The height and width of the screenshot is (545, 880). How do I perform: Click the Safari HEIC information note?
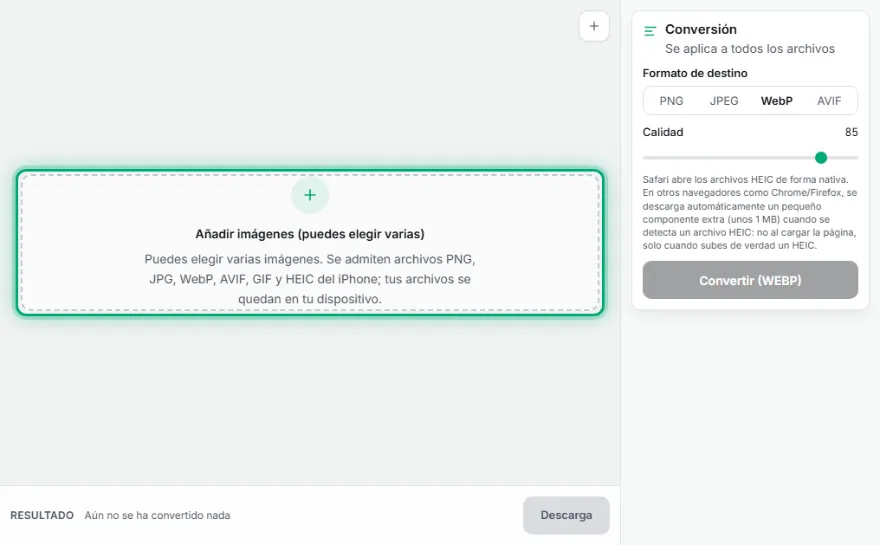[x=750, y=213]
